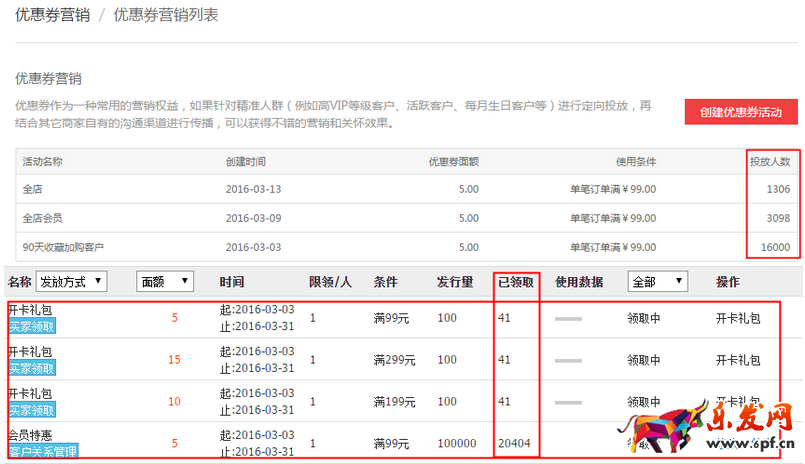The width and height of the screenshot is (805, 464).
Task: Select the 90天收藏加购客户 activity
Action: [63, 247]
